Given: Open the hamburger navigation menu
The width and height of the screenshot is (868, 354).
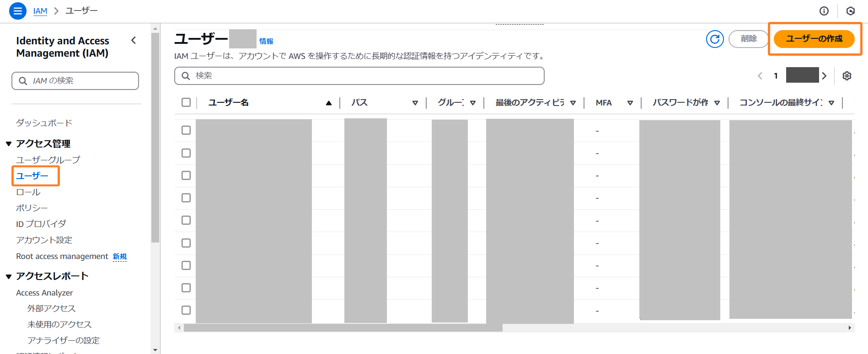Looking at the screenshot, I should coord(17,11).
